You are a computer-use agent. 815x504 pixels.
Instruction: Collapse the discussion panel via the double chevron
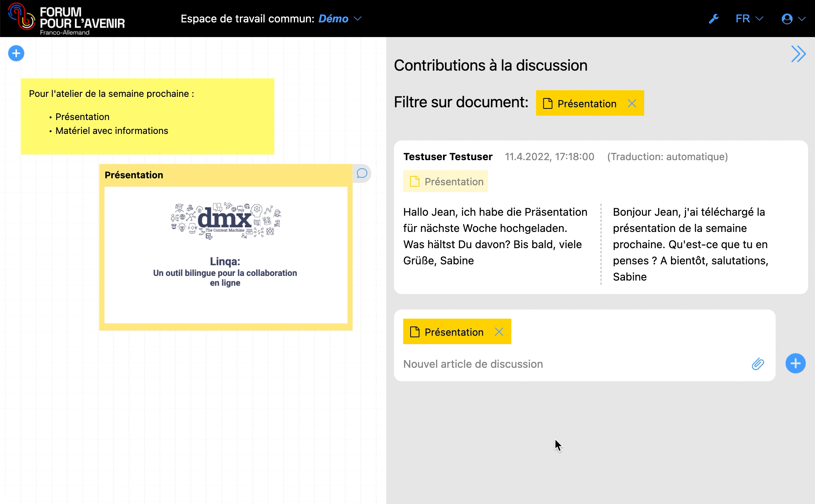click(x=798, y=54)
